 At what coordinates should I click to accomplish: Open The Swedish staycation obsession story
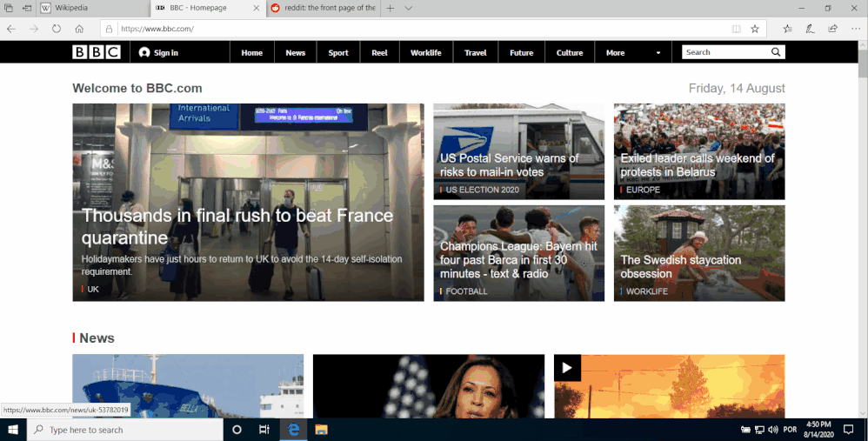(680, 267)
